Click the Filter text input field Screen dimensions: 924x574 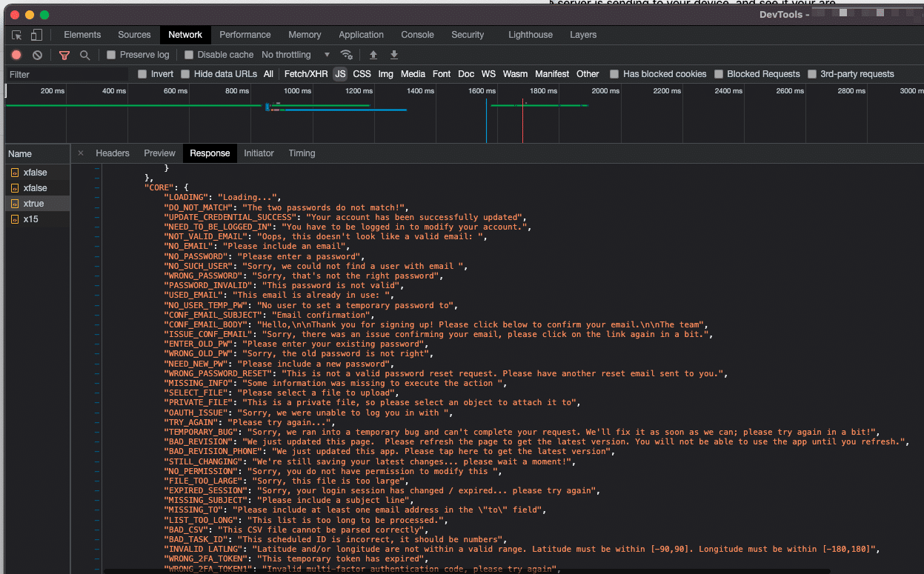[67, 74]
